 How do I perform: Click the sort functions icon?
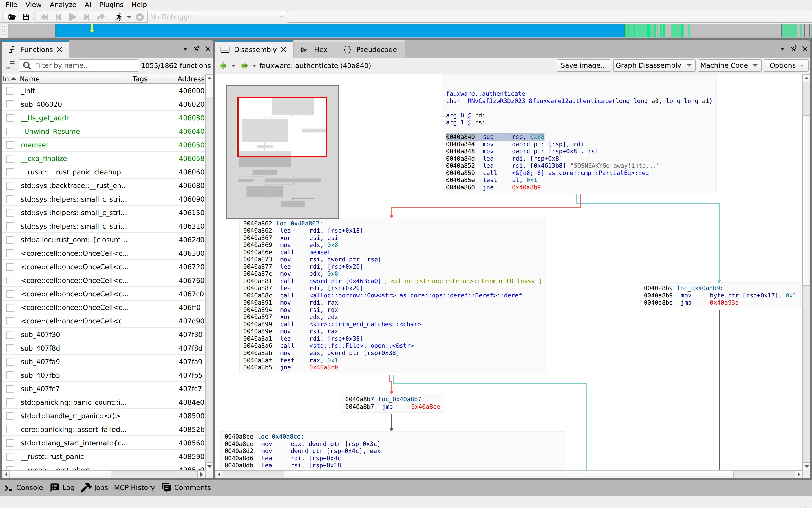pos(10,65)
